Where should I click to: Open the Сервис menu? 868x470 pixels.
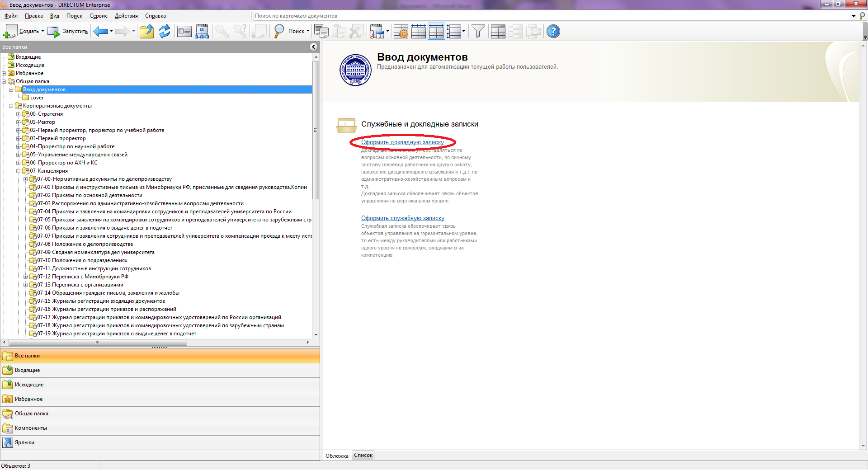coord(98,16)
